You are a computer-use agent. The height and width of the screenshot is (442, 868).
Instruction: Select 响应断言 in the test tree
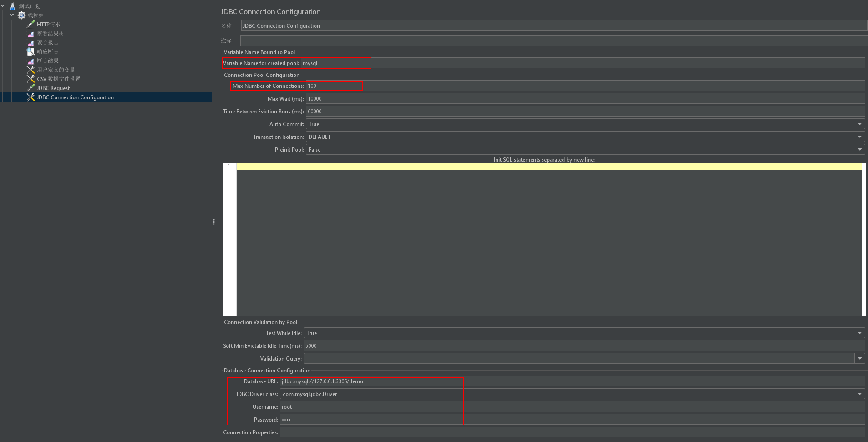pyautogui.click(x=48, y=51)
